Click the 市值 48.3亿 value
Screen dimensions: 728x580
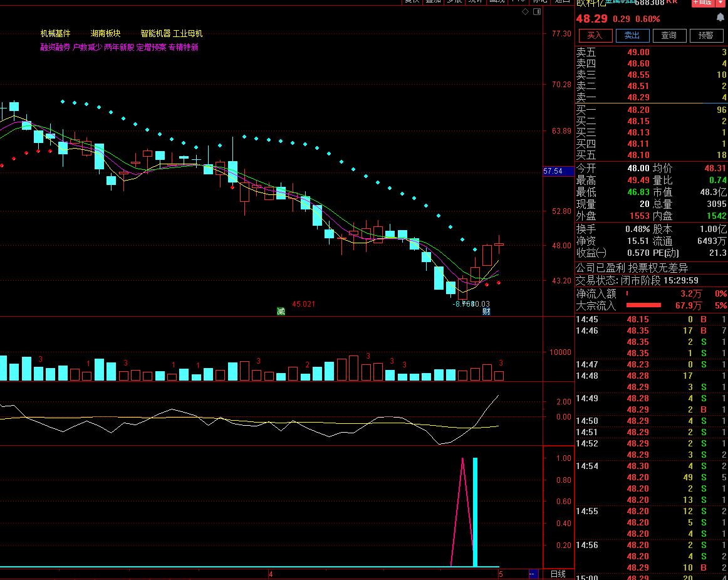click(714, 192)
